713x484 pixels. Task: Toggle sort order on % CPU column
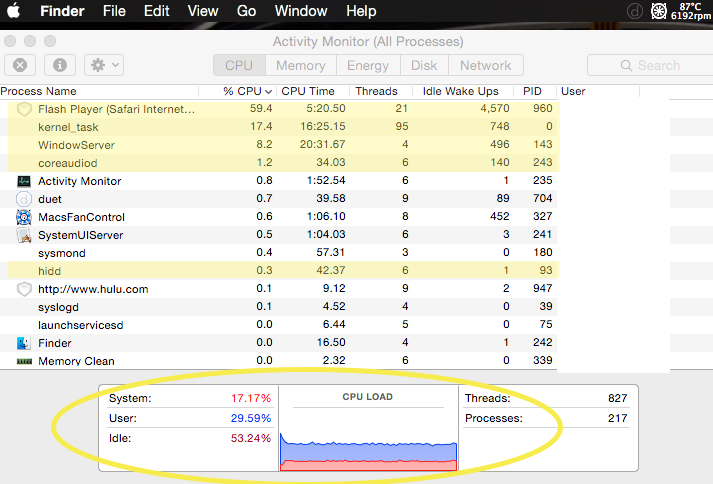point(247,91)
